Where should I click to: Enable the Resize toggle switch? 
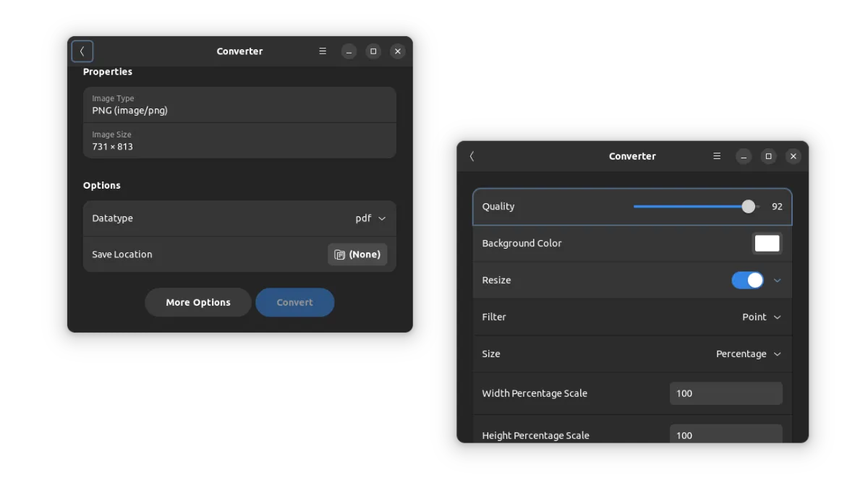tap(747, 280)
